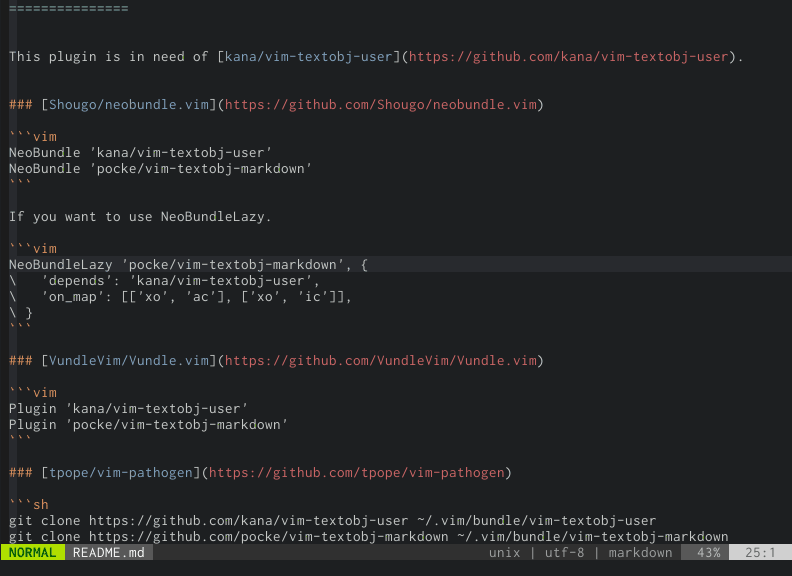The height and width of the screenshot is (576, 792).
Task: Click the text 'If you want to use NeoBundleLazy.'
Action: tap(140, 217)
